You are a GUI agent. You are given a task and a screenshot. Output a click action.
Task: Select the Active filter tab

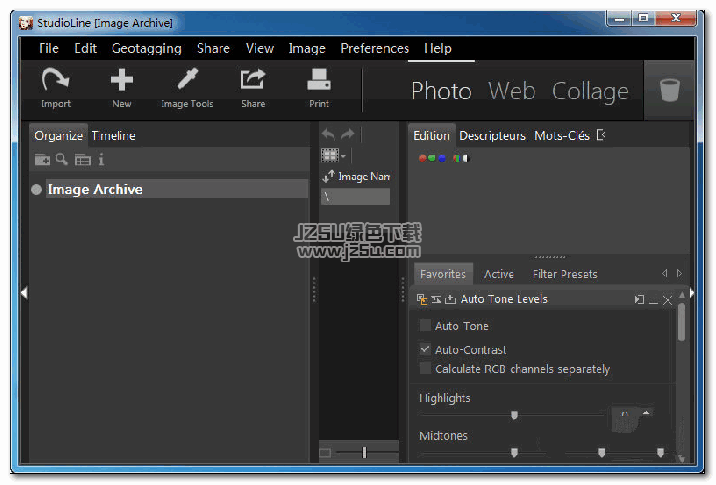pos(499,274)
